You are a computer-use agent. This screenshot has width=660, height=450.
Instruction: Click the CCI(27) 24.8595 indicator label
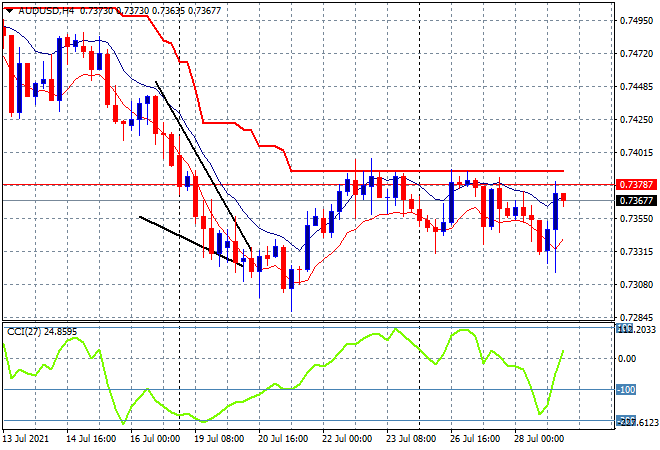[x=42, y=332]
